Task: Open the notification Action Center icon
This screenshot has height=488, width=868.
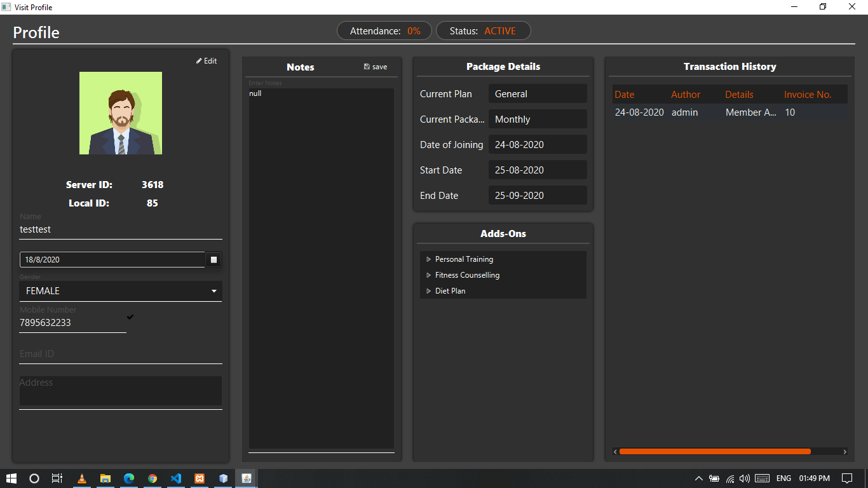Action: coord(847,478)
